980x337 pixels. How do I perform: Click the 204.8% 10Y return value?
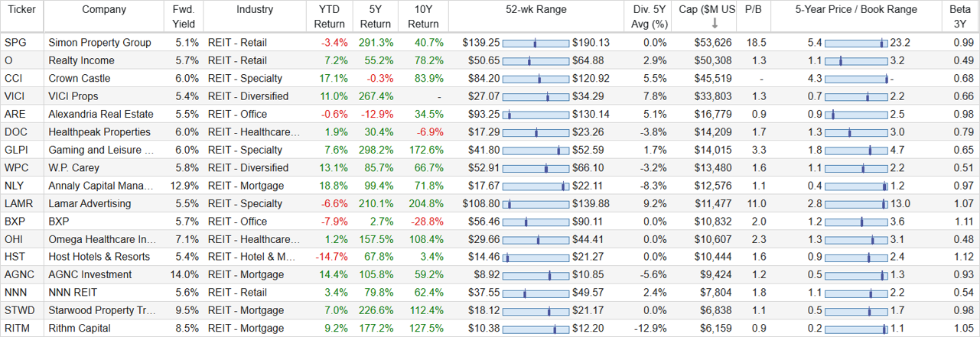(428, 203)
